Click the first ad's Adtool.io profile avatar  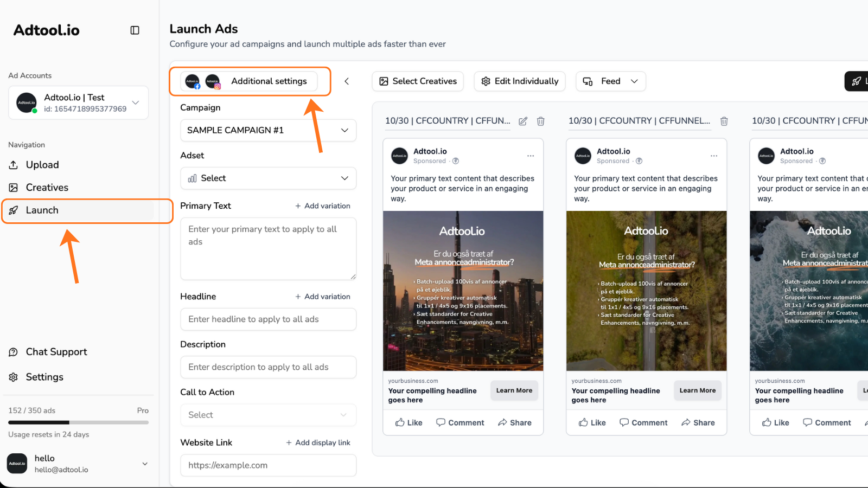400,156
